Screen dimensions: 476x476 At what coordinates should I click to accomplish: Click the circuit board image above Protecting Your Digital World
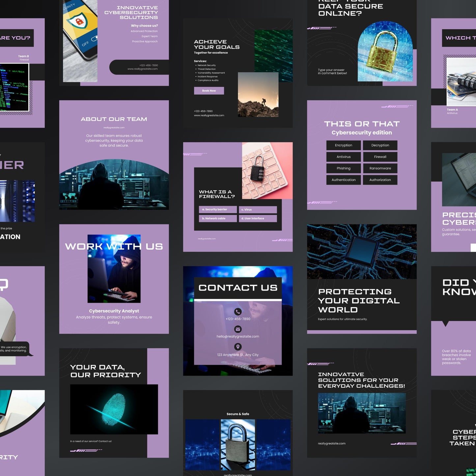362,251
